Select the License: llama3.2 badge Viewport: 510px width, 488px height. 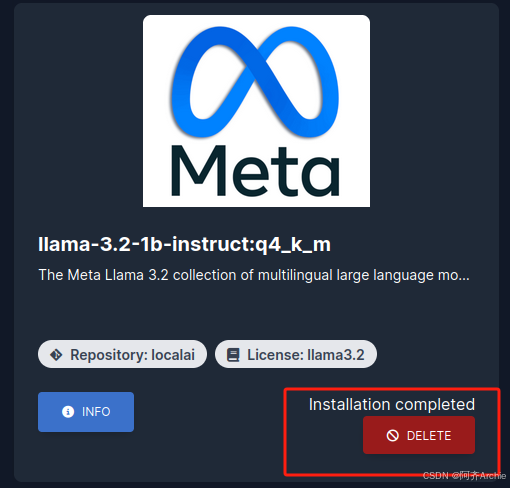click(296, 354)
